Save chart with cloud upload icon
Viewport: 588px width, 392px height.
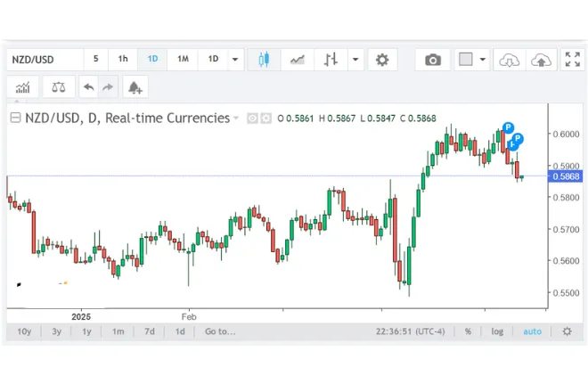541,60
